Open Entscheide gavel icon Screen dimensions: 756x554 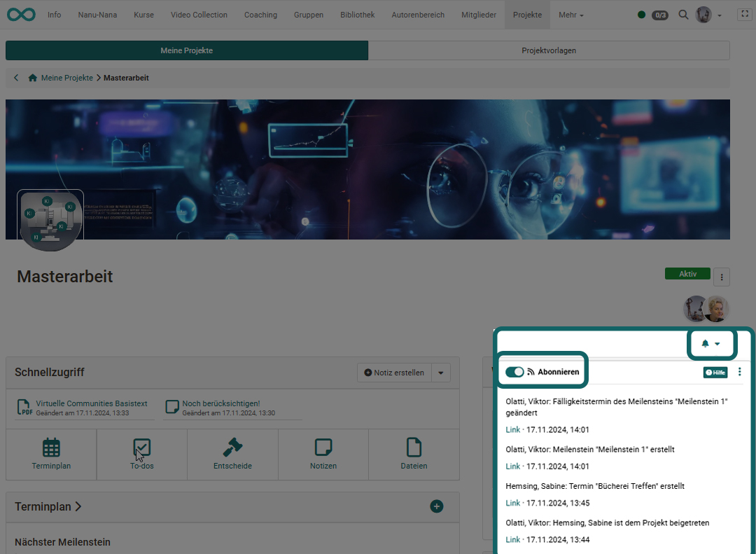tap(232, 454)
